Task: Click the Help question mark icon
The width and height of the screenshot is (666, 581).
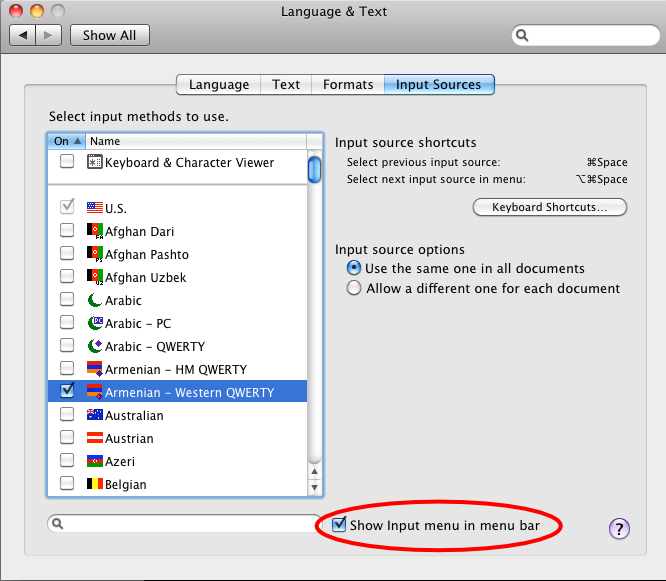Action: (x=619, y=529)
